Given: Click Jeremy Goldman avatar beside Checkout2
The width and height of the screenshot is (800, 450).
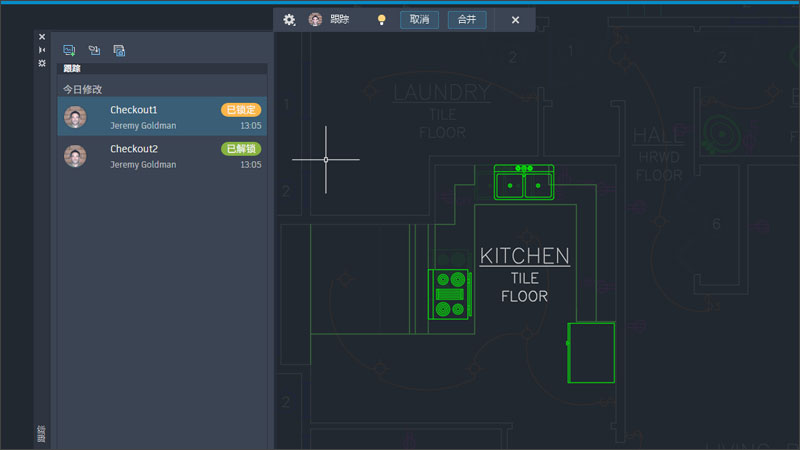Looking at the screenshot, I should point(75,156).
